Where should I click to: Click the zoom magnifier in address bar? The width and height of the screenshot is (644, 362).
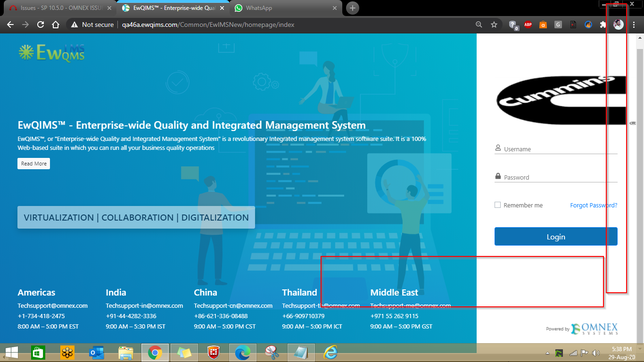click(479, 25)
